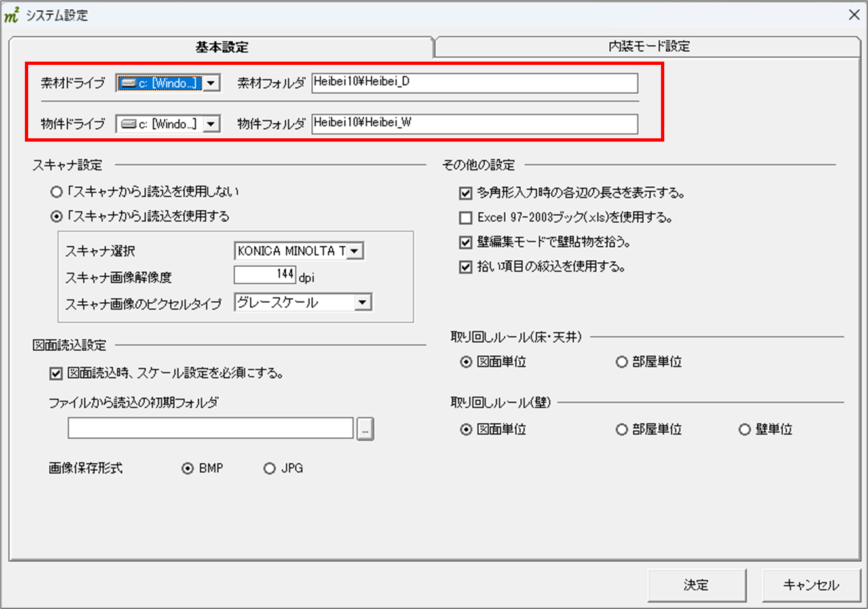Toggle 図面読込時スケール設定を必須にする checkbox
This screenshot has width=868, height=609.
coord(56,374)
